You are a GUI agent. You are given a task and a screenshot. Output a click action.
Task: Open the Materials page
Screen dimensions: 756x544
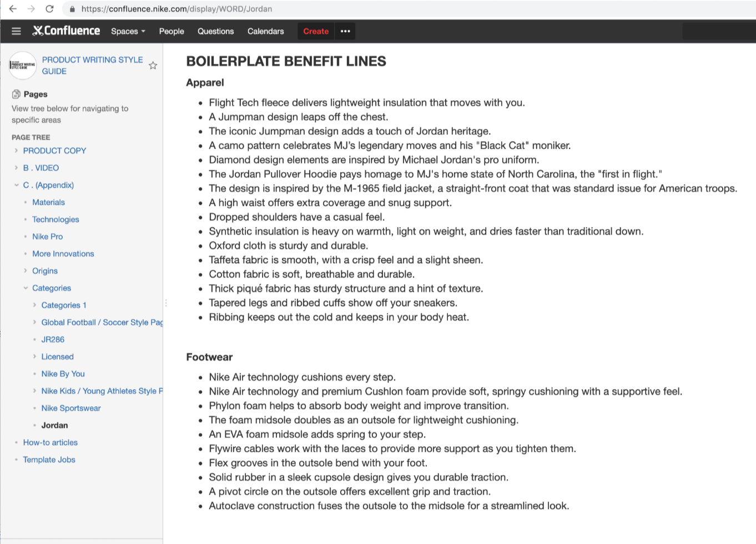48,202
